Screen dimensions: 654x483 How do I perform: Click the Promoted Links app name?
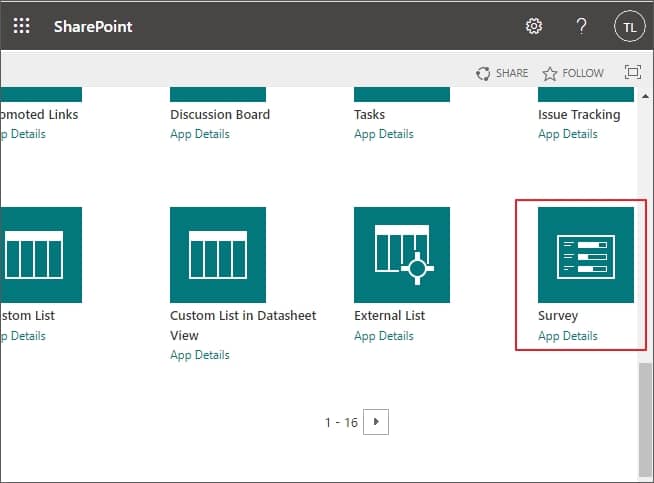point(39,115)
